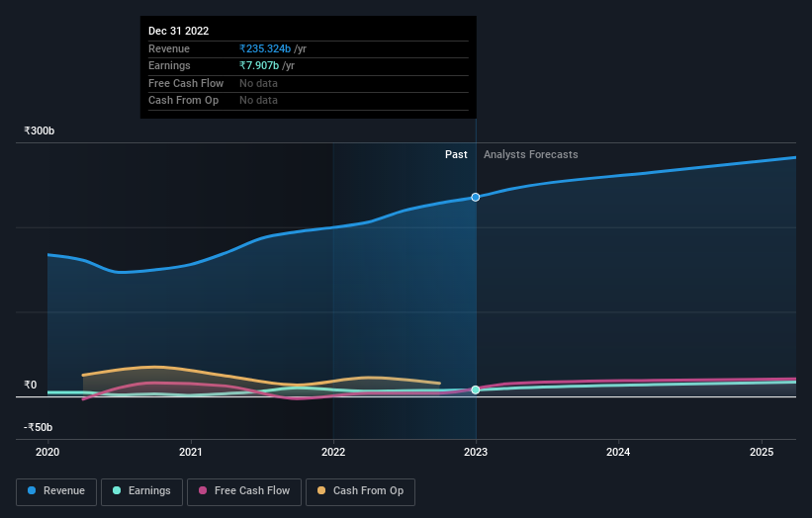Click the Cash From Op label in tooltip
This screenshot has height=518, width=812.
pos(183,101)
